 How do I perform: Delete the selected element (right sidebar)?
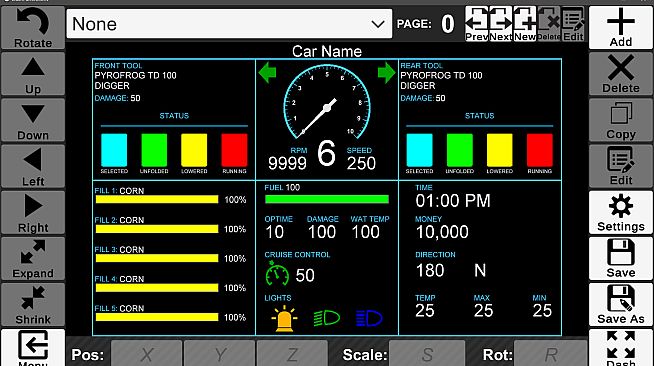pyautogui.click(x=621, y=74)
